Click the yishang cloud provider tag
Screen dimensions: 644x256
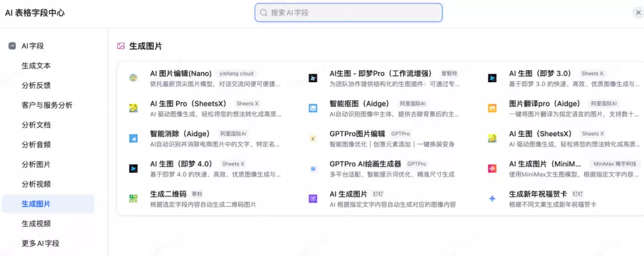pos(236,74)
